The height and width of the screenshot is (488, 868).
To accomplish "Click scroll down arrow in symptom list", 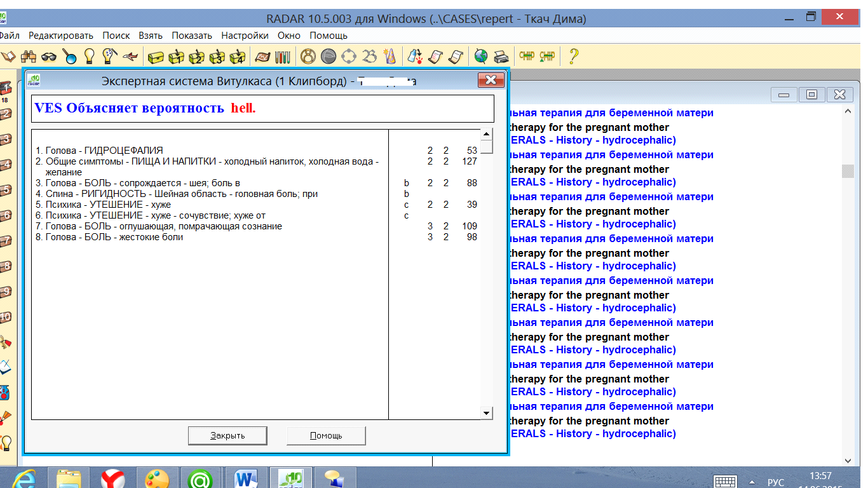I will click(487, 413).
